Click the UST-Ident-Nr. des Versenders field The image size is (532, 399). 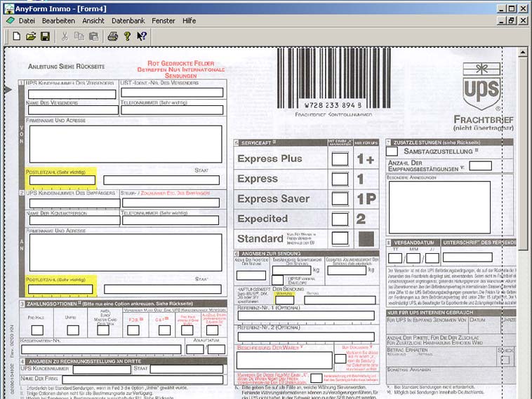click(172, 92)
